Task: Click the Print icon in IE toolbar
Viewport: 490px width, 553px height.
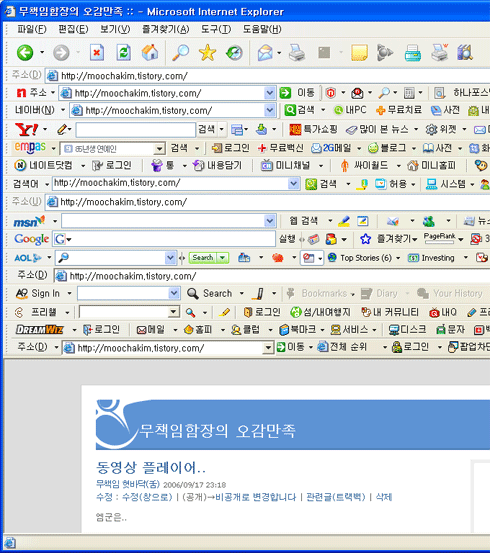Action: click(297, 53)
